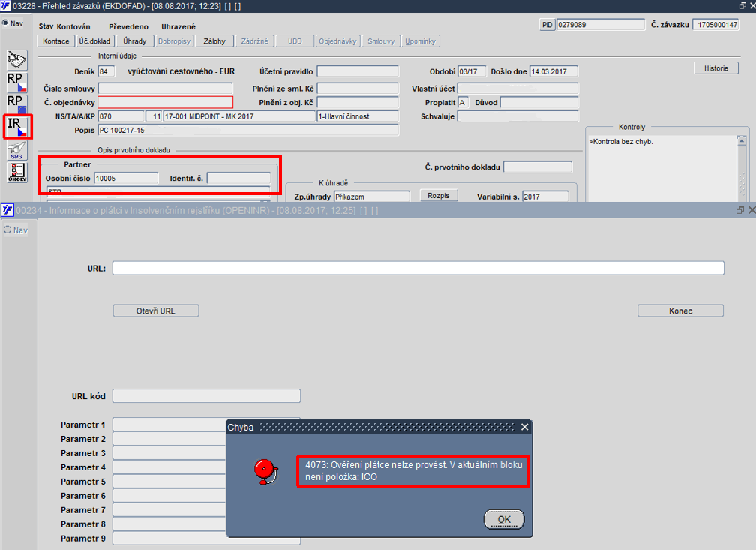
Task: Click the Identif. č. field
Action: tap(238, 178)
